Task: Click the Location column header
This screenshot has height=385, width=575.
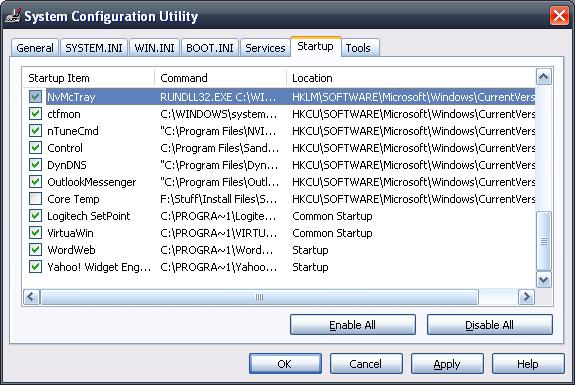Action: click(x=410, y=78)
